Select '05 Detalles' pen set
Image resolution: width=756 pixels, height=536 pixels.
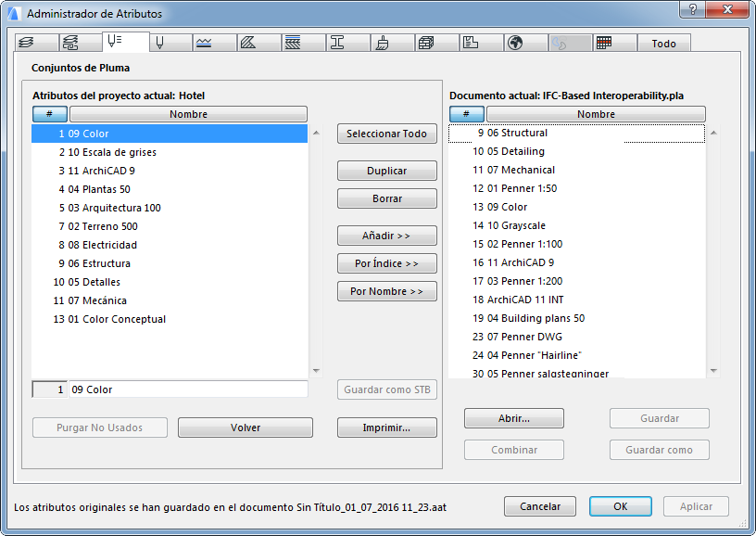point(170,282)
